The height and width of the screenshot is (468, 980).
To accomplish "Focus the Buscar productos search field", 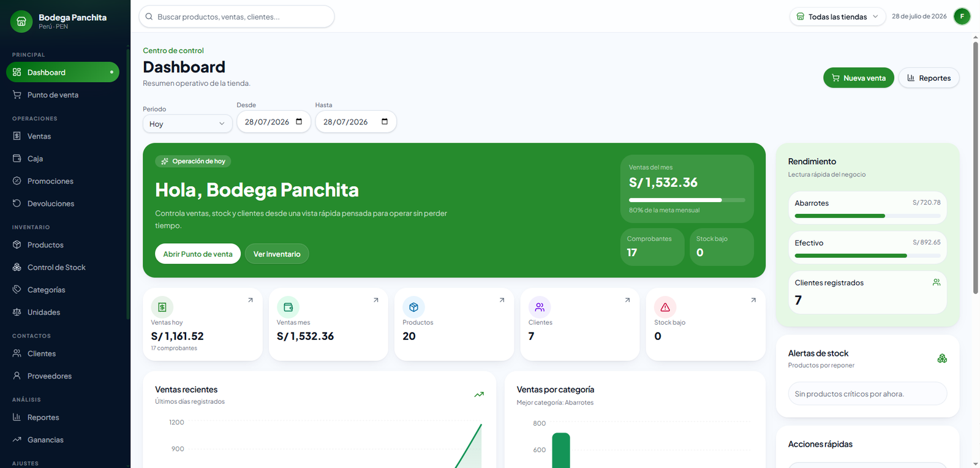I will click(x=236, y=17).
